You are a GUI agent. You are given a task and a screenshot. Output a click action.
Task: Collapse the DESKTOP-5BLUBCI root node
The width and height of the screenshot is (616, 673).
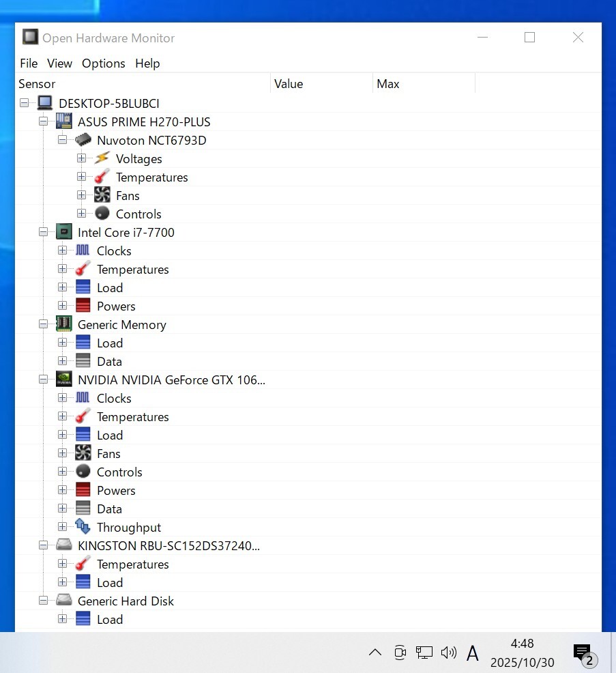pos(25,103)
